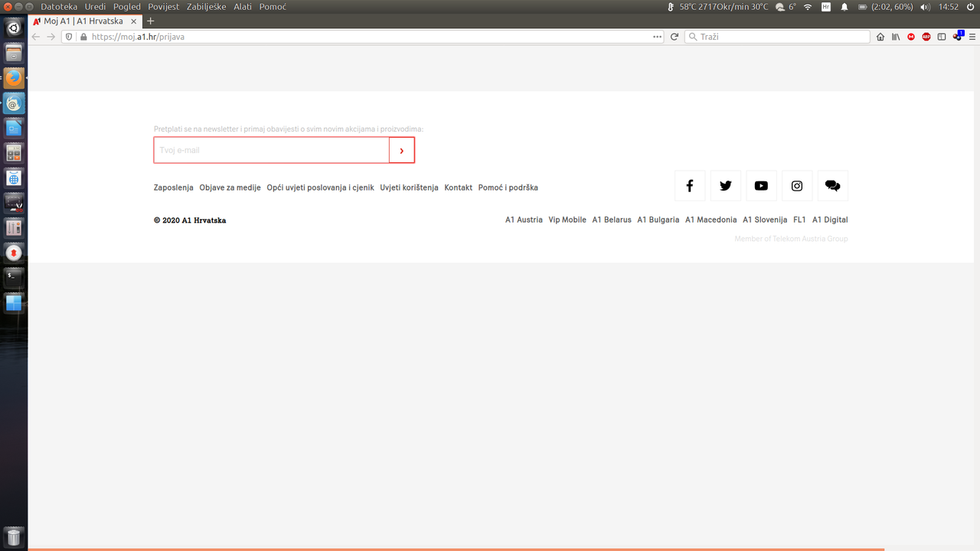Visit the A1 Belarus link

pos(612,220)
